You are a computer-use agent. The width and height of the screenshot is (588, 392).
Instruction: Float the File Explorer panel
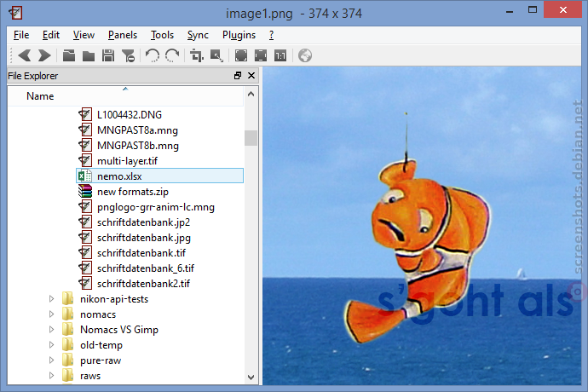coord(238,75)
